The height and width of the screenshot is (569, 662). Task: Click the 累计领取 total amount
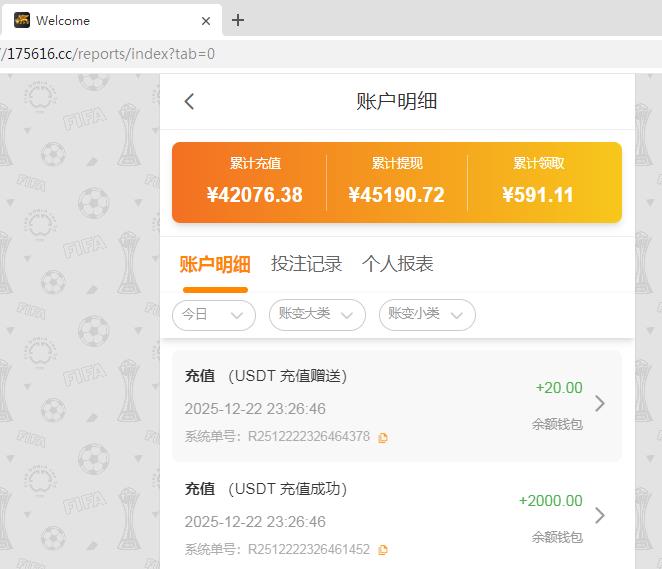click(x=538, y=194)
